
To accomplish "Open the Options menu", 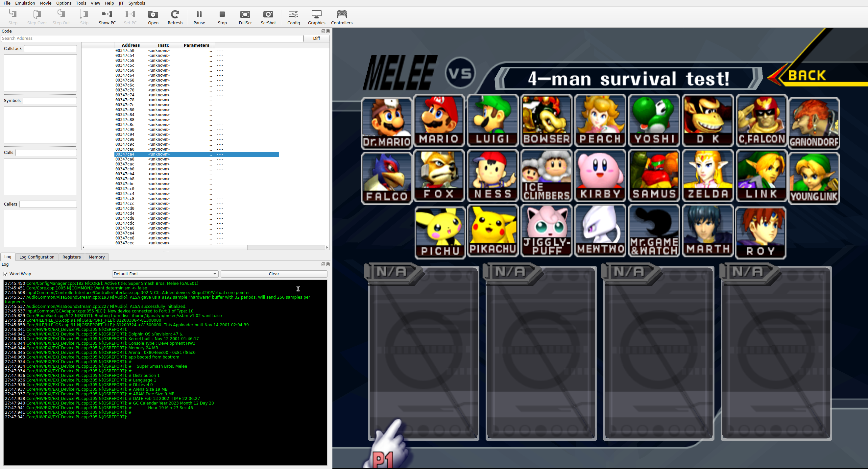I will point(63,4).
